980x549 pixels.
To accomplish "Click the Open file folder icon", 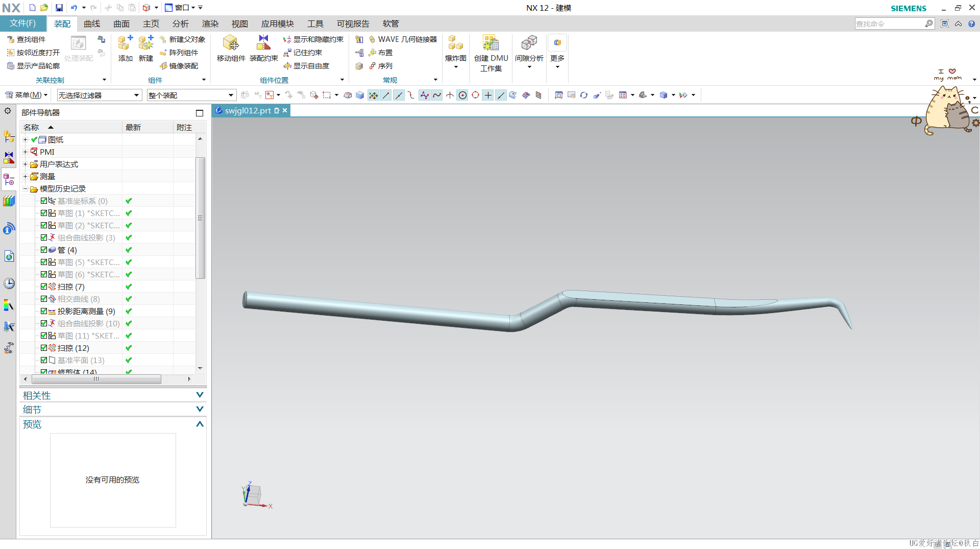I will point(44,8).
